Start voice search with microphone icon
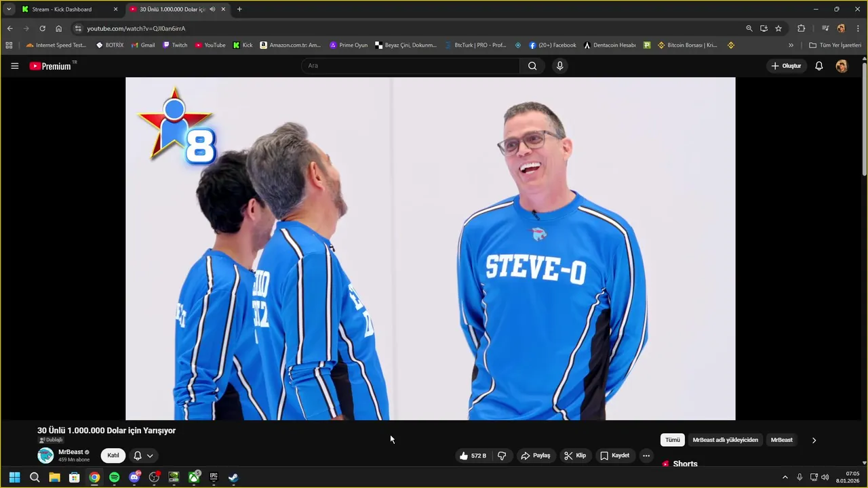Viewport: 868px width, 488px height. coord(559,66)
